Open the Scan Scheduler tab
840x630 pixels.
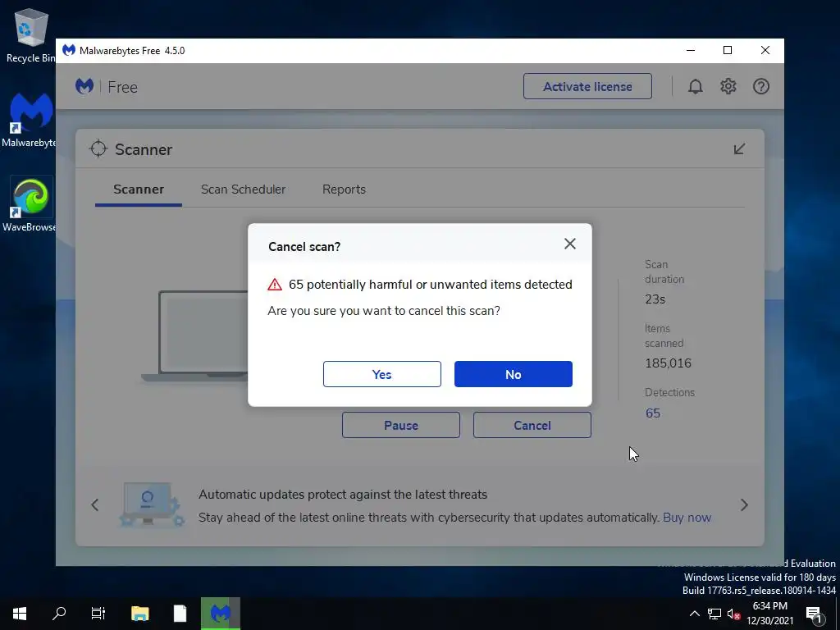click(x=243, y=189)
